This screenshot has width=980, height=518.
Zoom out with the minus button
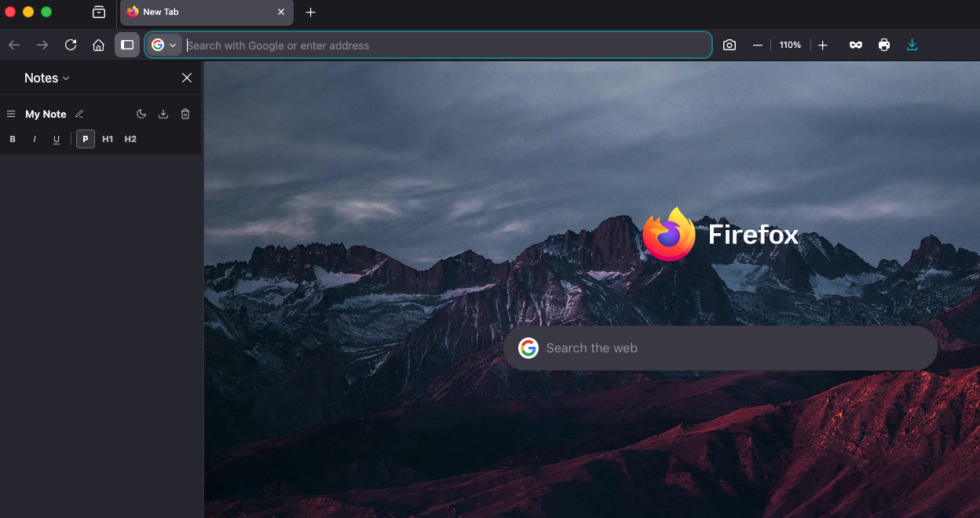[758, 45]
